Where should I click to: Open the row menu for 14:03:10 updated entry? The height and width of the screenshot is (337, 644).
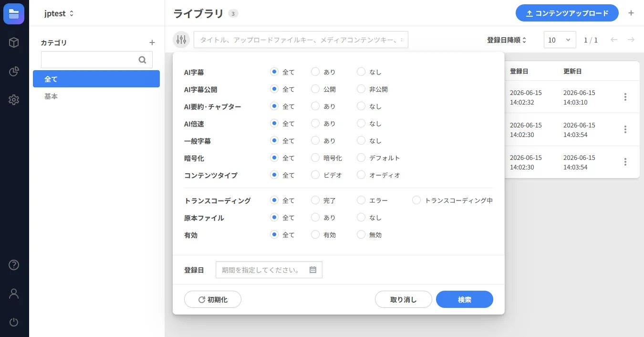tap(625, 97)
